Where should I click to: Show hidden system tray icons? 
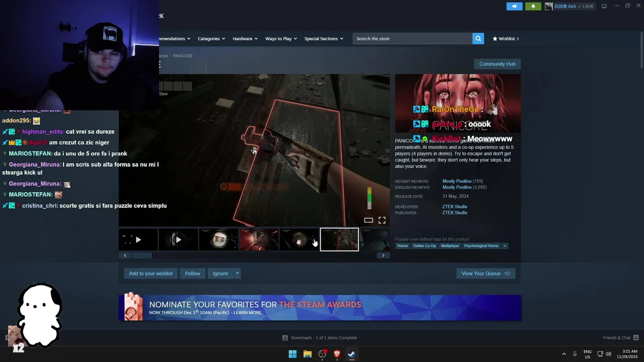pyautogui.click(x=564, y=354)
